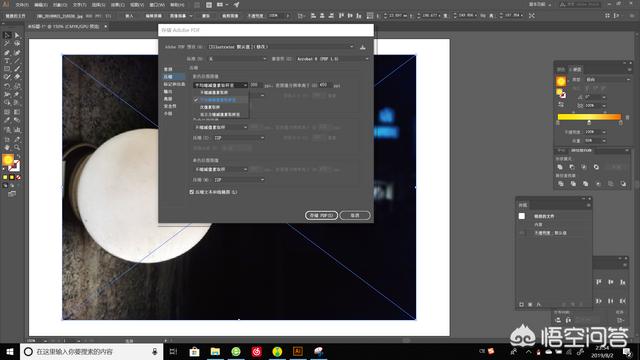
Task: Open the monochrome 压缩 ZIP dropdown
Action: (x=239, y=180)
